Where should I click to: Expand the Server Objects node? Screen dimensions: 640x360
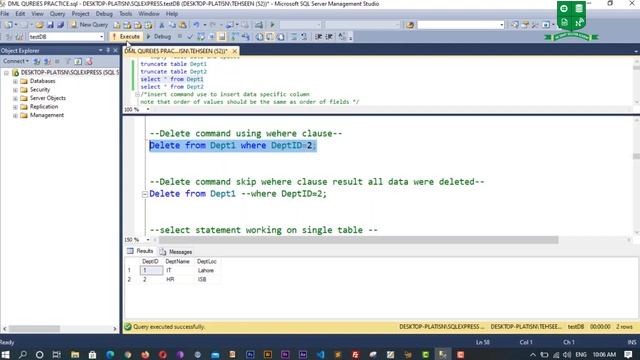(15, 98)
